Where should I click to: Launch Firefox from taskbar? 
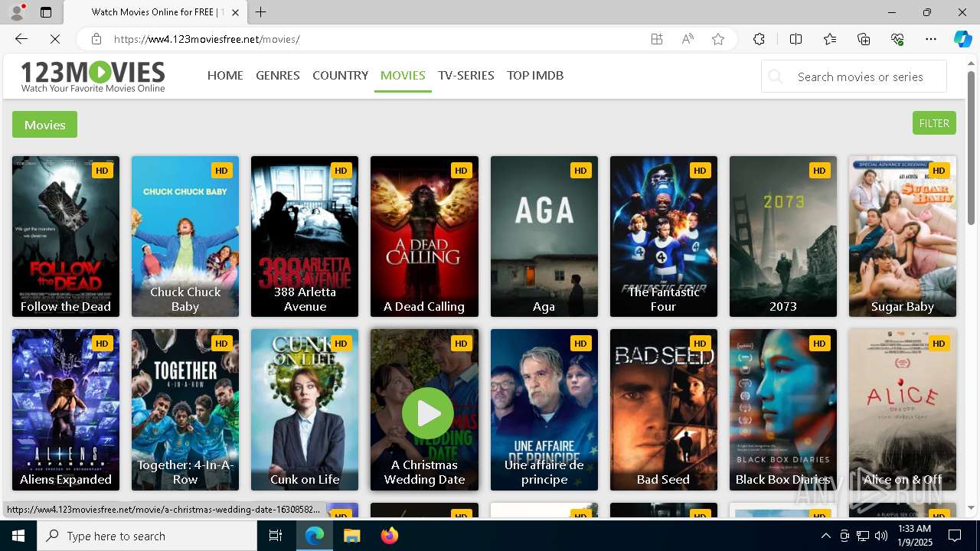coord(389,536)
